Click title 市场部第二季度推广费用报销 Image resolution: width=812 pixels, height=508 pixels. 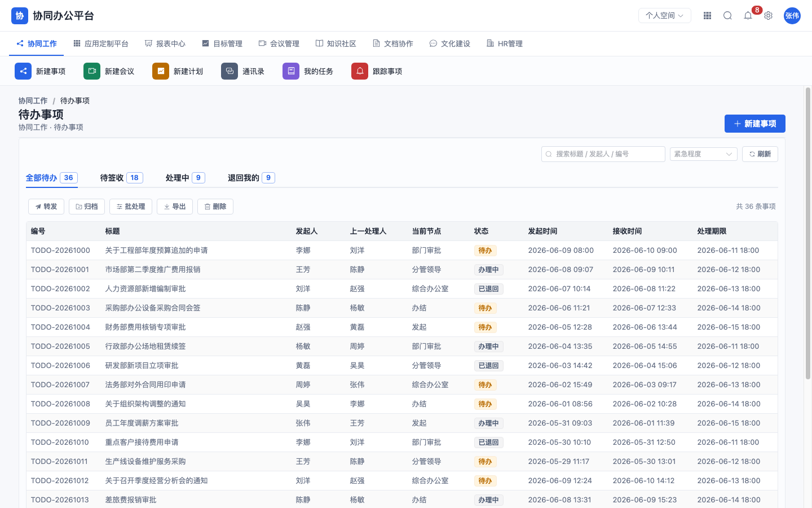(153, 270)
